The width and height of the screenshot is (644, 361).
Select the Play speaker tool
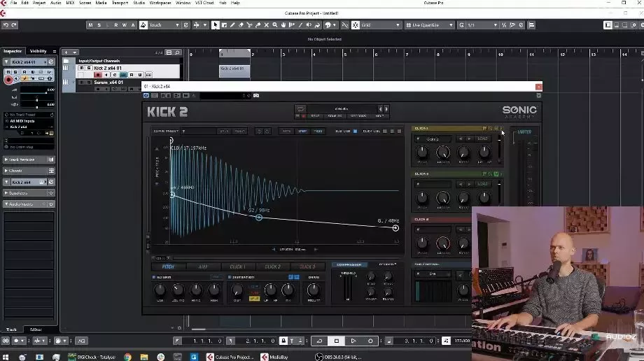pos(309,25)
